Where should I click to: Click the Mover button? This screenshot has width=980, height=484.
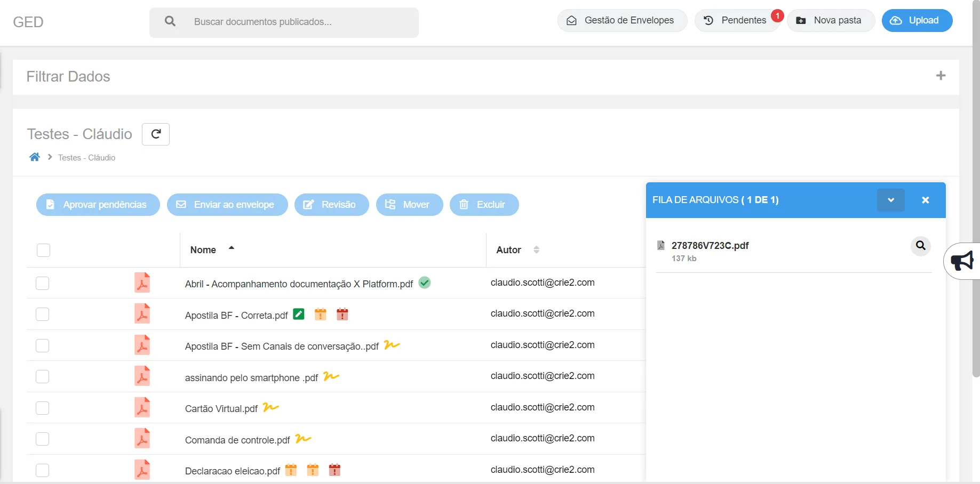410,205
